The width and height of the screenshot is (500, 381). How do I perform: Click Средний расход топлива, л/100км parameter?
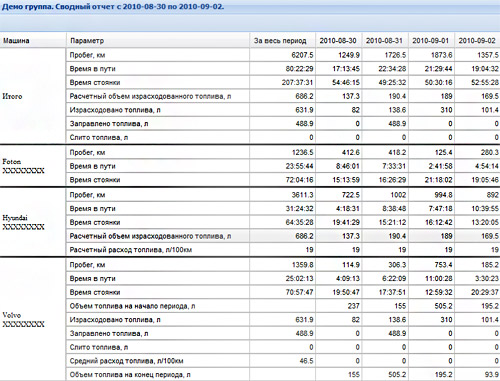tap(126, 361)
